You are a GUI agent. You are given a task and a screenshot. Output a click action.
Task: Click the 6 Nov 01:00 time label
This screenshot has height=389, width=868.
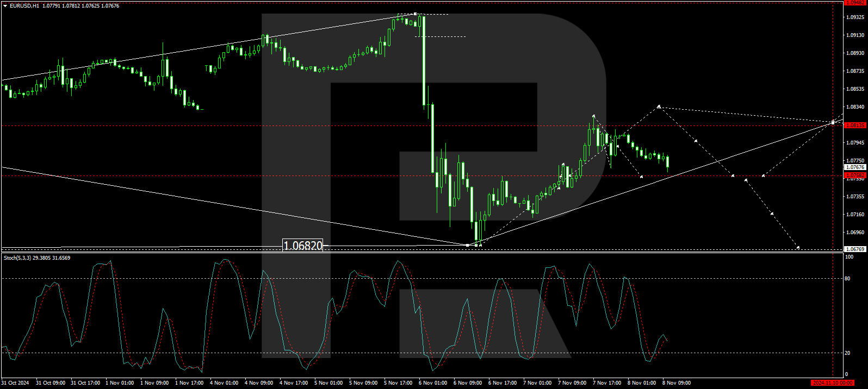pyautogui.click(x=433, y=383)
